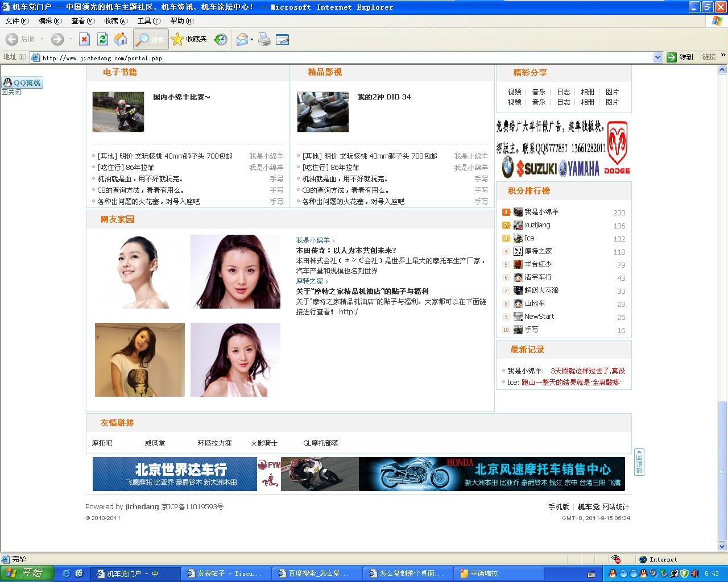
Task: Open the 帮助(H) menu
Action: [182, 21]
